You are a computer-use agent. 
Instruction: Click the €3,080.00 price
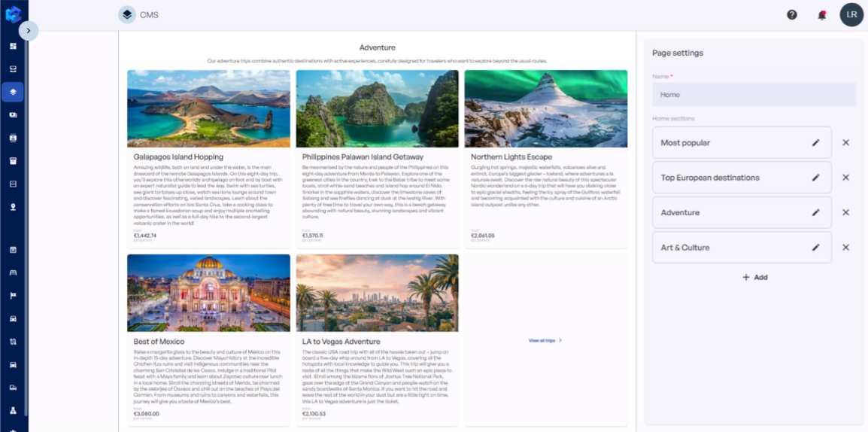point(146,414)
